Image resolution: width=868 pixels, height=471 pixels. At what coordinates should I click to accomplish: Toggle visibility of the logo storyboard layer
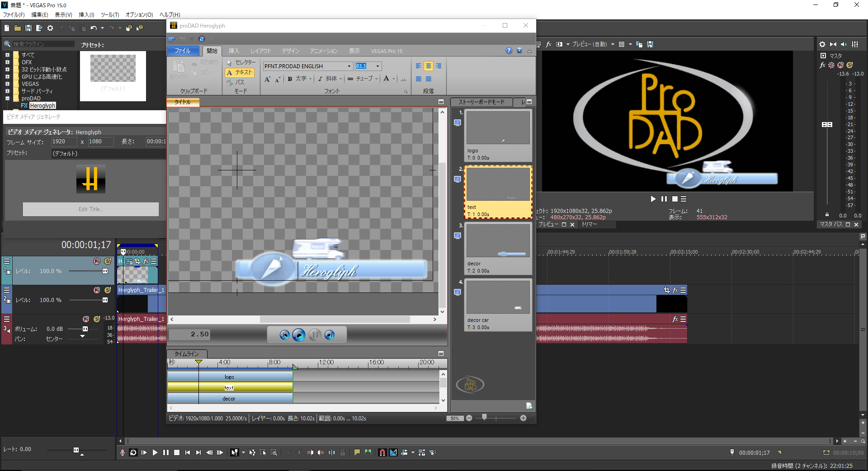pyautogui.click(x=458, y=122)
